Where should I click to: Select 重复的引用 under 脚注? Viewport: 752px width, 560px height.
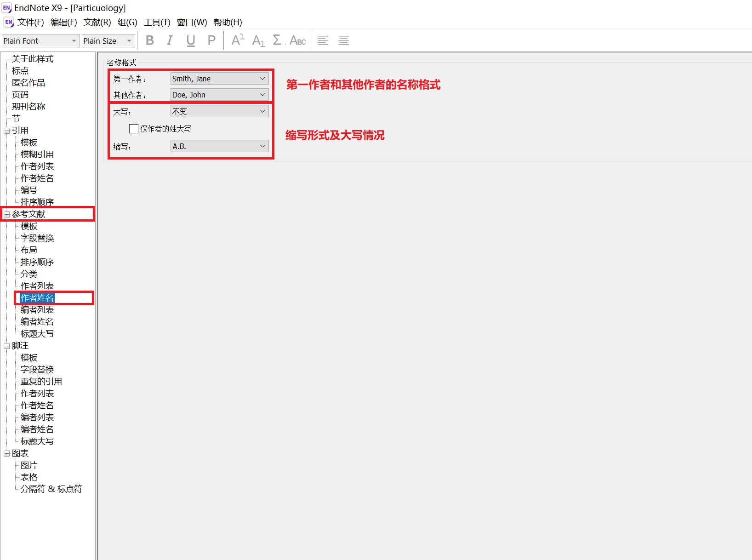pyautogui.click(x=41, y=382)
